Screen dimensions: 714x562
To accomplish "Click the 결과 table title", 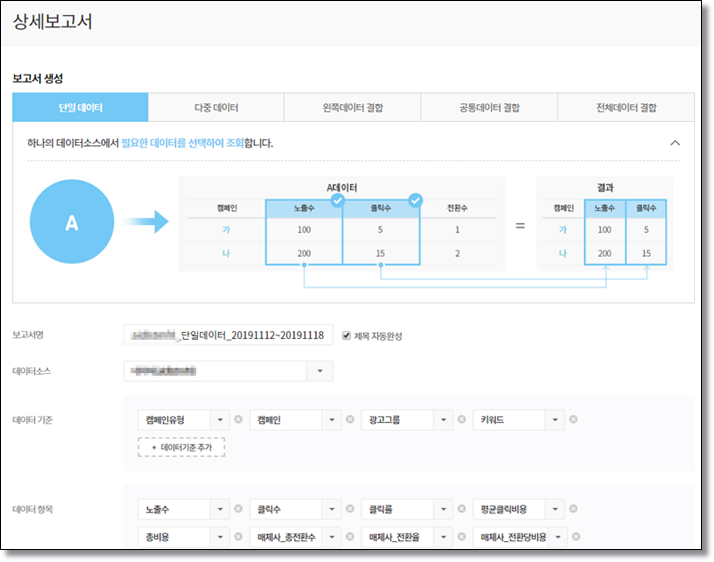I will click(605, 188).
